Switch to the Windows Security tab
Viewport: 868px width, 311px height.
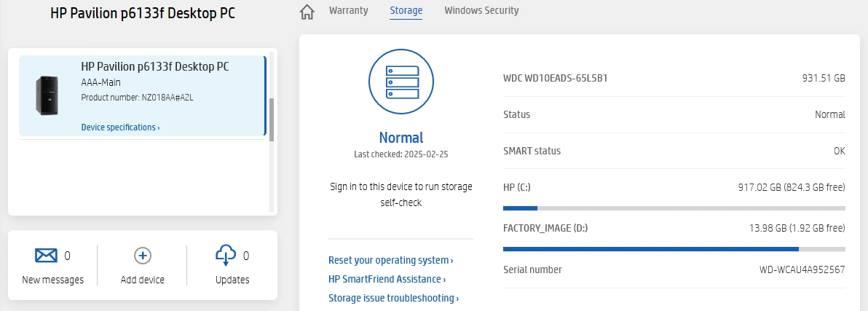pyautogui.click(x=481, y=11)
